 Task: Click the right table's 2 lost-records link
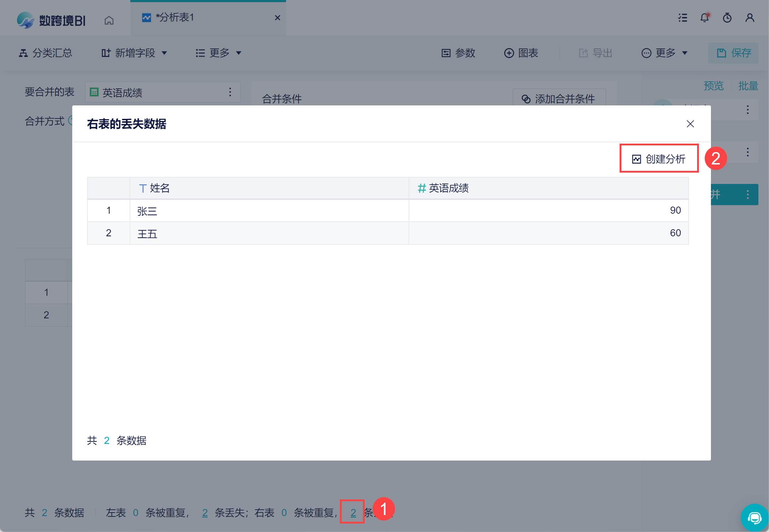tap(353, 513)
